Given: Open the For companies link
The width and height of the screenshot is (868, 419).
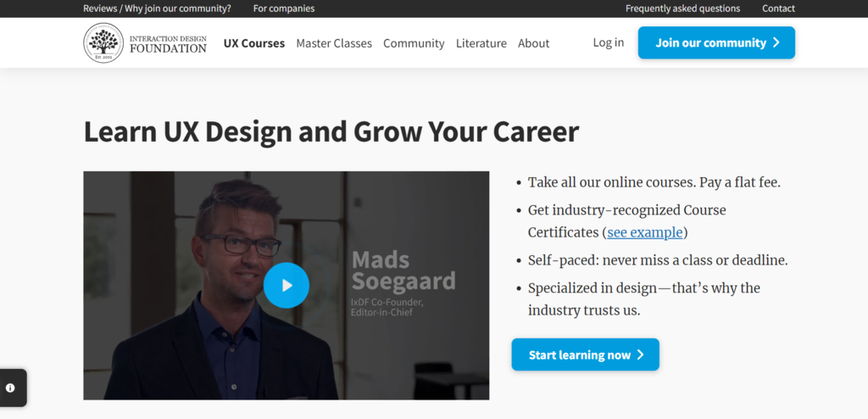Looking at the screenshot, I should 284,8.
